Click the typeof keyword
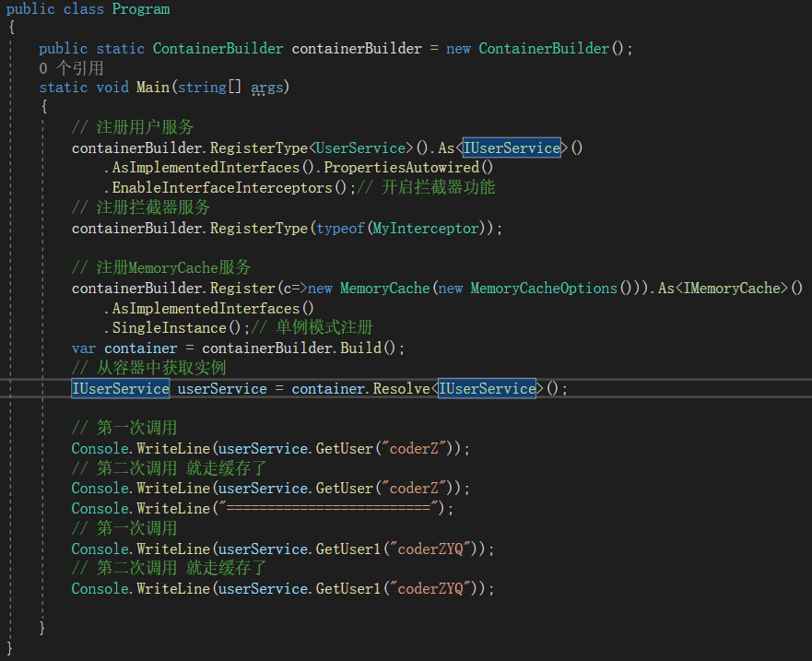Screen dimensions: 812x661 click(340, 228)
